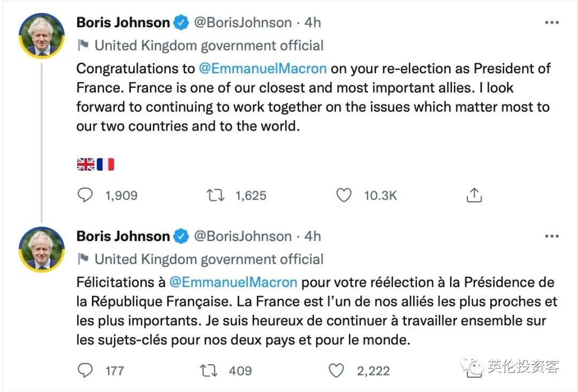Click Boris Johnson avatar on French tweet
The width and height of the screenshot is (578, 392).
pos(42,249)
